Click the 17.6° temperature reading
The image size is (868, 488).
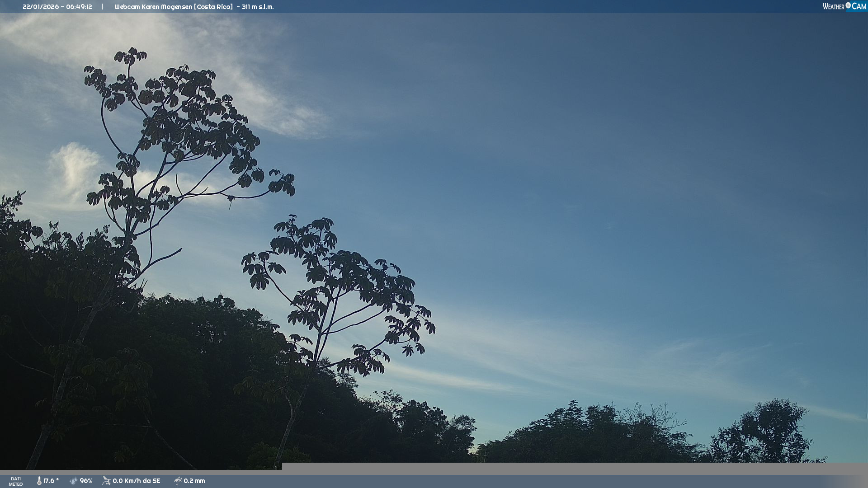point(51,481)
